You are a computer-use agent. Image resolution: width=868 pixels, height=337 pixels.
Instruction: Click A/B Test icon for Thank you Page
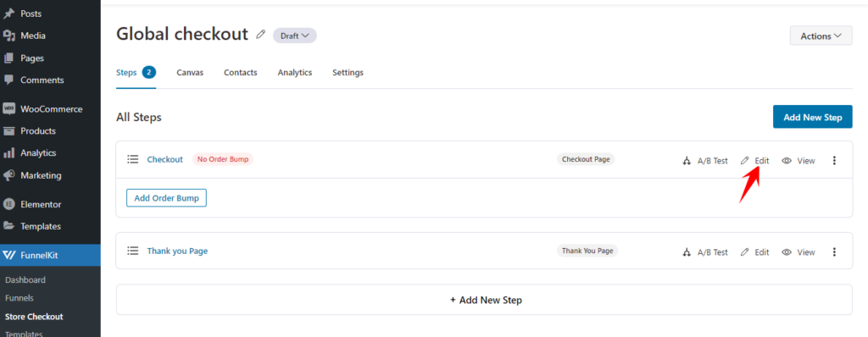coord(687,252)
